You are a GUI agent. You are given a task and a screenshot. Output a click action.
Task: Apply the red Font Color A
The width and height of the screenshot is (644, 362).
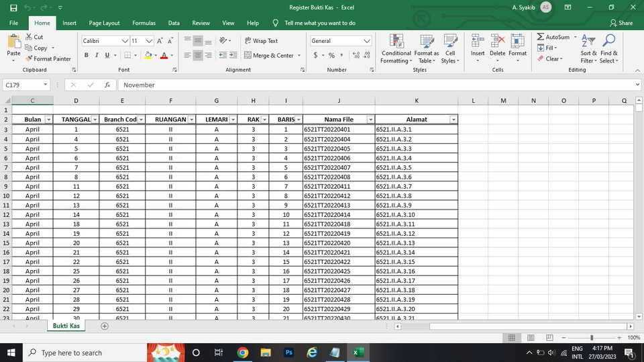pyautogui.click(x=164, y=55)
